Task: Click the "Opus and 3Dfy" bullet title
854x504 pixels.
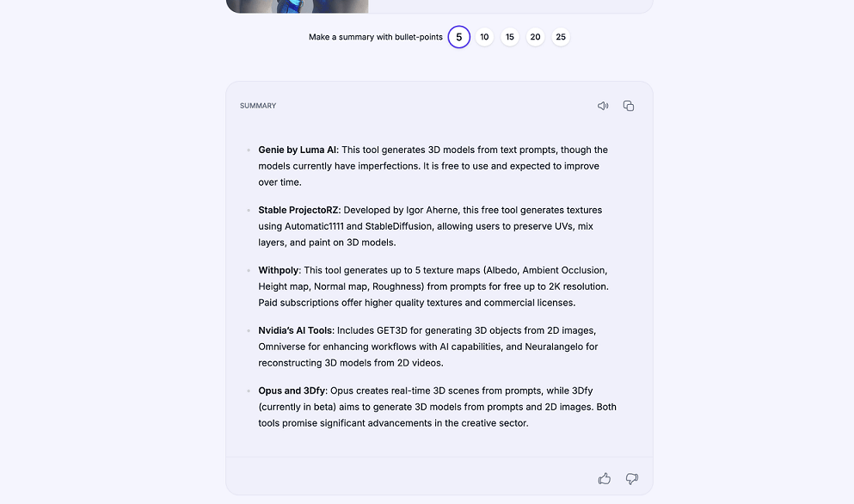Action: pyautogui.click(x=290, y=390)
